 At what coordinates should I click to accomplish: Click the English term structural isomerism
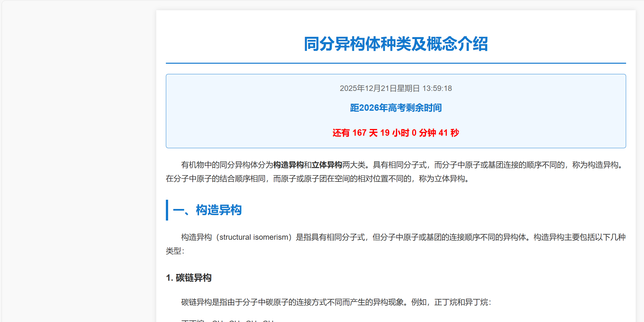pyautogui.click(x=254, y=237)
